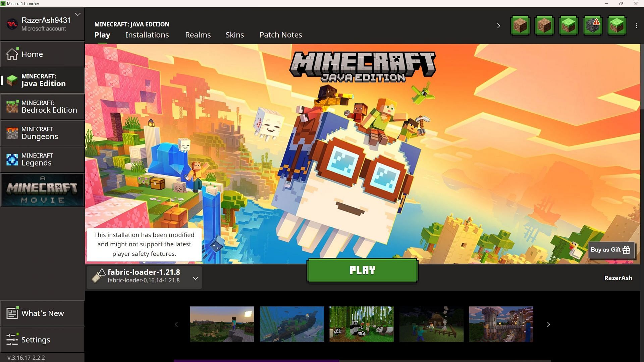644x362 pixels.
Task: Open the sunset landscape screenshot thumbnail
Action: [x=222, y=324]
